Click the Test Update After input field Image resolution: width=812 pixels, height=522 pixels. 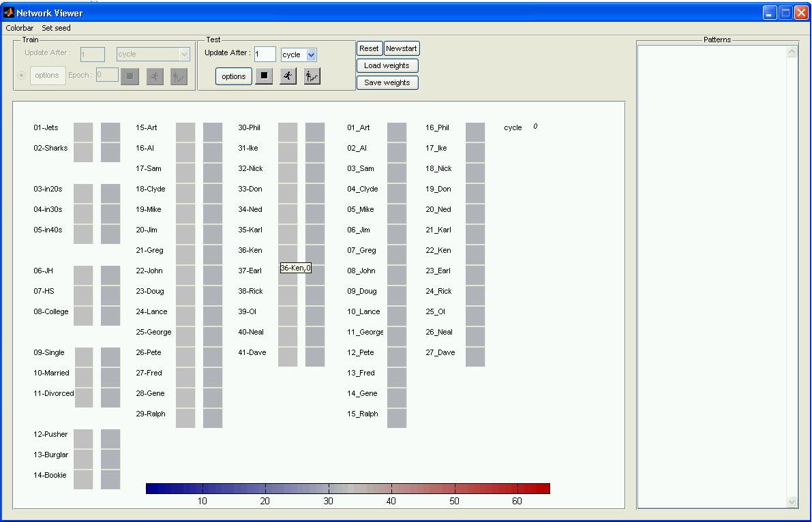click(265, 55)
